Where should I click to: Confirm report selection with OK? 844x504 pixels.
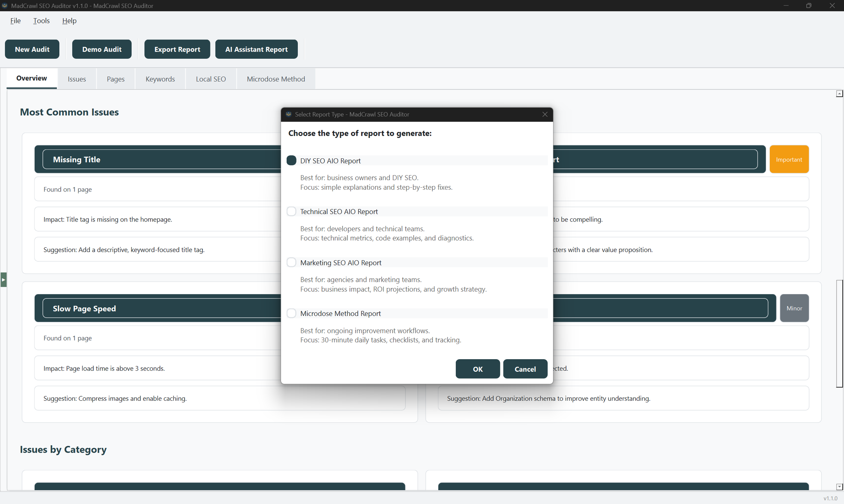tap(477, 369)
